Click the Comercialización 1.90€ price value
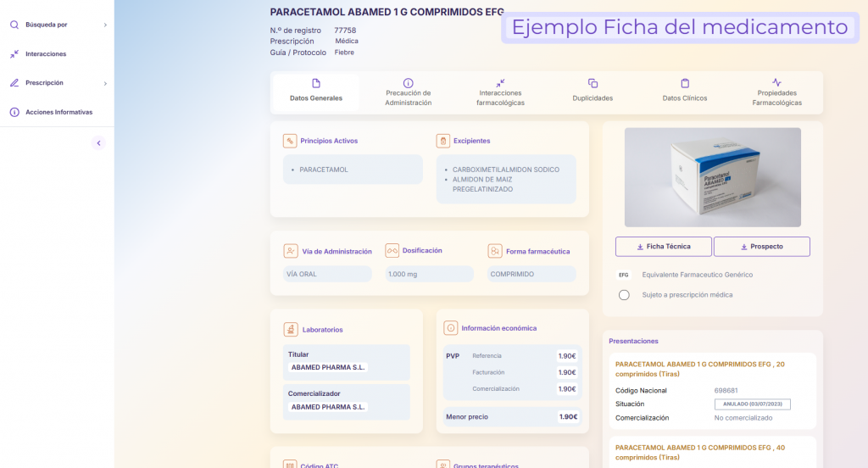 point(567,389)
